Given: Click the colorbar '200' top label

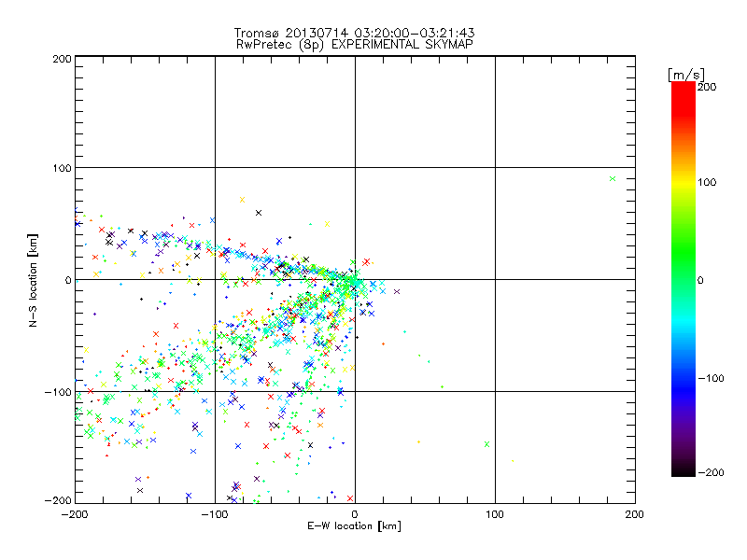Looking at the screenshot, I should [x=707, y=87].
